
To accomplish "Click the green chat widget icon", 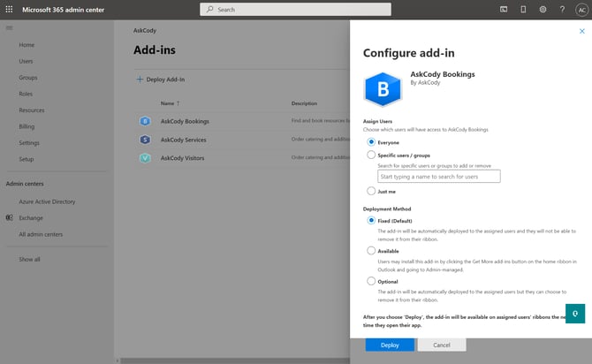I will tap(575, 311).
